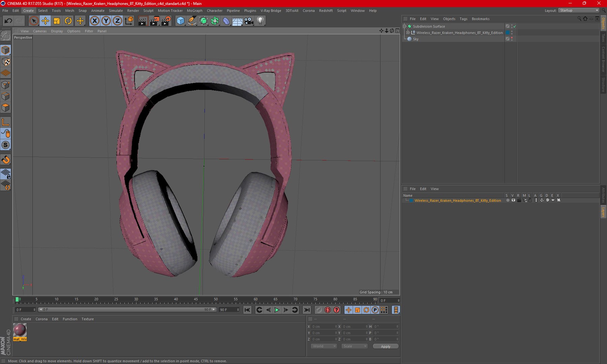
Task: Switch to Texture mode icon
Action: (x=6, y=62)
